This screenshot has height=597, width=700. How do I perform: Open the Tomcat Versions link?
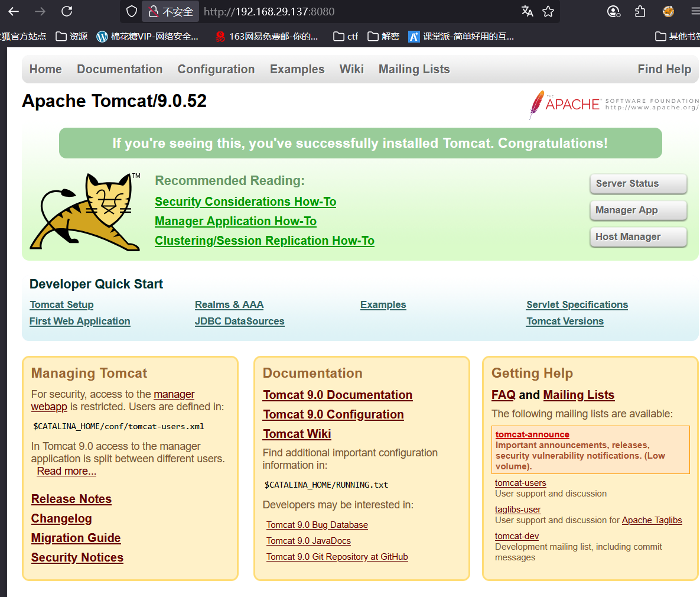point(565,322)
